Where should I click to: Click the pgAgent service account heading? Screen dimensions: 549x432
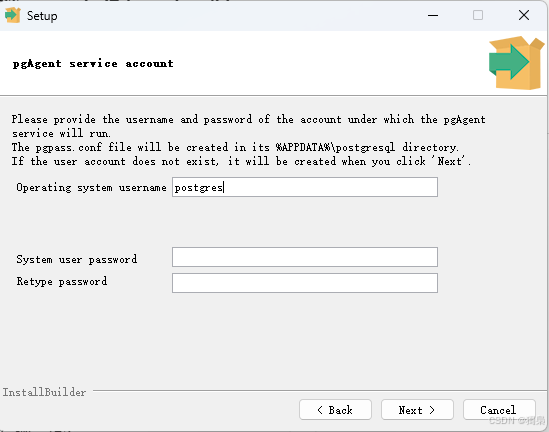93,64
